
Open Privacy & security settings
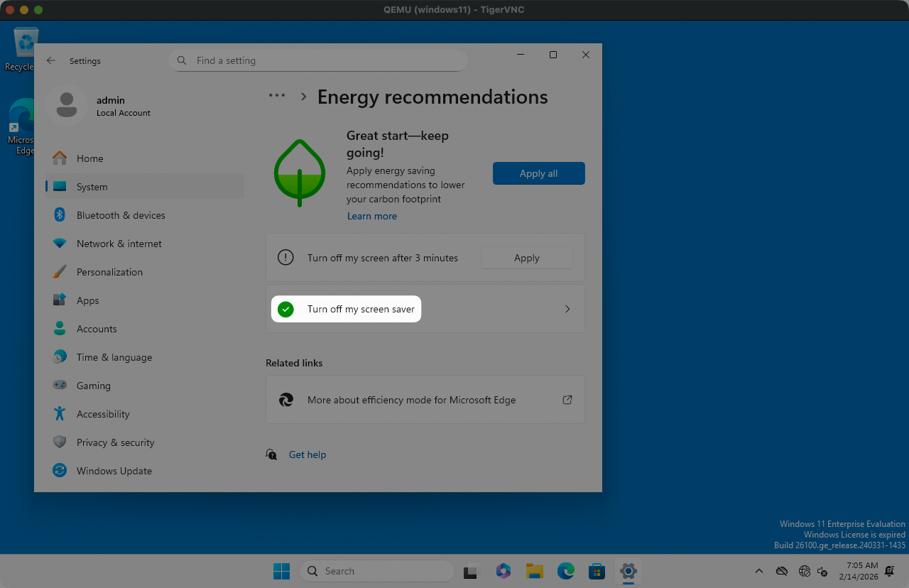(x=115, y=442)
